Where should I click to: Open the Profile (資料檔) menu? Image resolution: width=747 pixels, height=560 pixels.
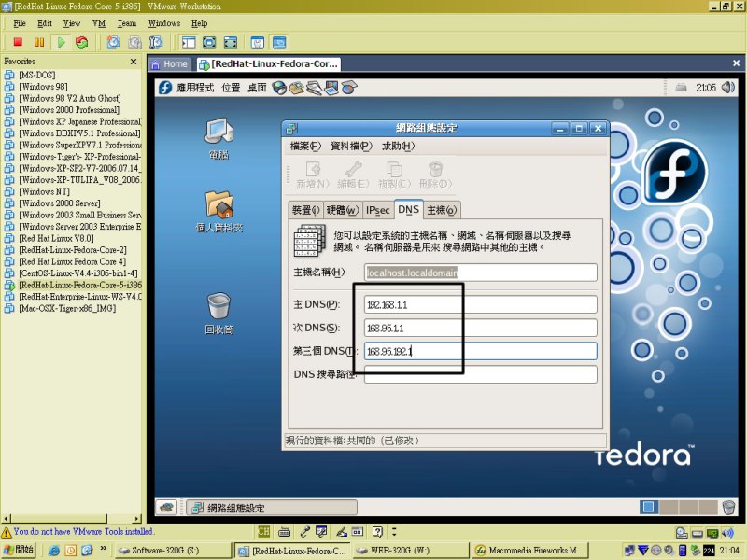(x=351, y=147)
